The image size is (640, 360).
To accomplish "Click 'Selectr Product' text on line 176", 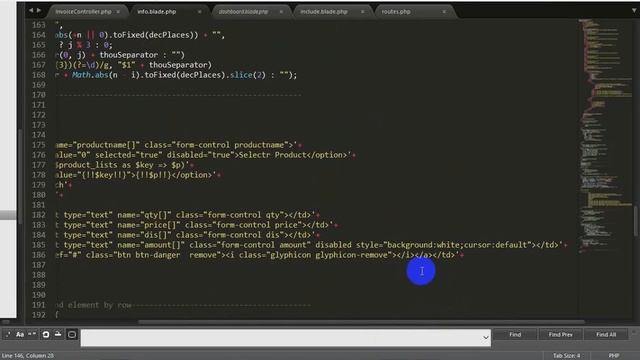I will [x=272, y=155].
